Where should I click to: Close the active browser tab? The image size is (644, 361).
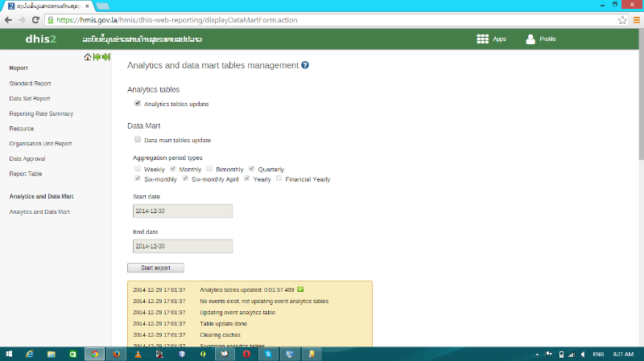click(87, 6)
